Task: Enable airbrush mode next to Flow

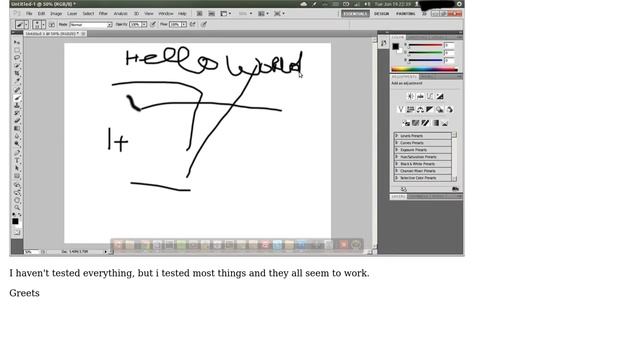Action: click(193, 24)
